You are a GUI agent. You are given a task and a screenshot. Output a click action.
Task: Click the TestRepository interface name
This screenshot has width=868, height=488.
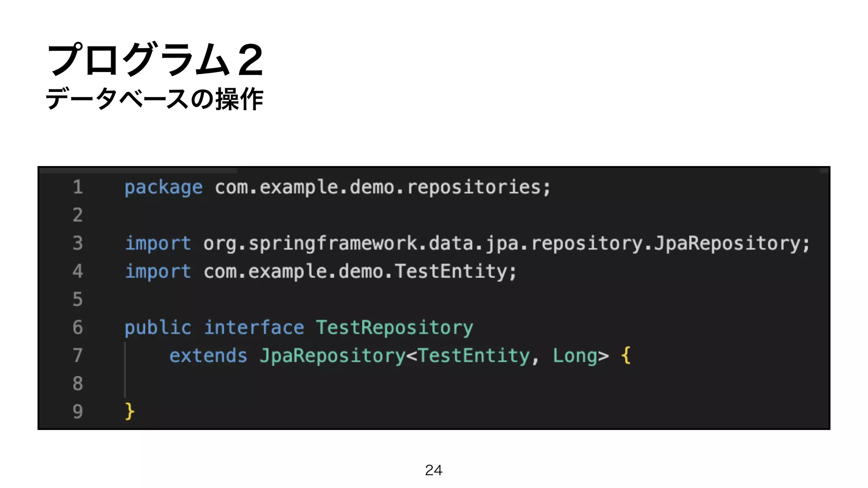point(395,328)
